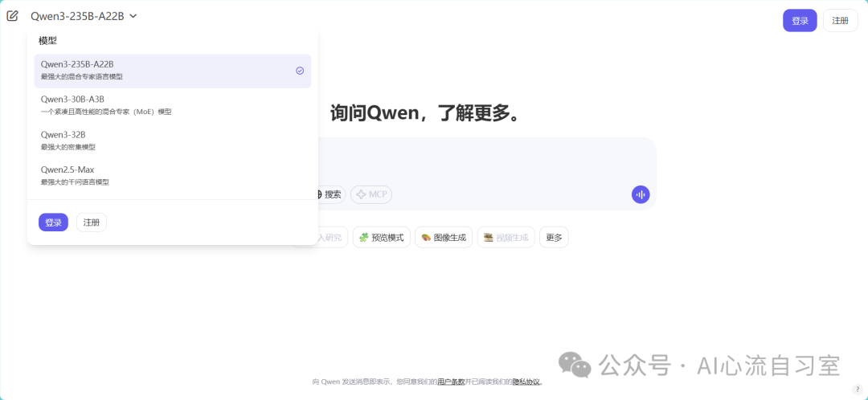Click the checkmark icon beside Qwen3-235B-A22B
Viewport: 868px width, 400px height.
(300, 71)
